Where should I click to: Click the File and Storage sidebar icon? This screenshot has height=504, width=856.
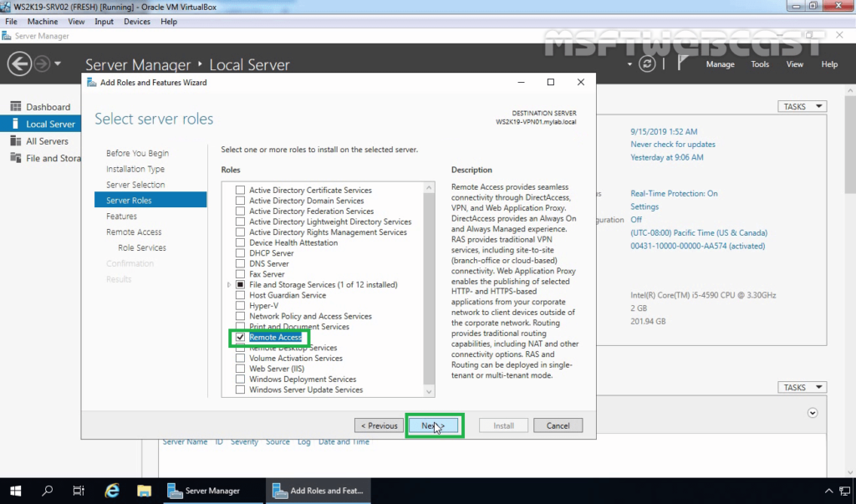(16, 158)
